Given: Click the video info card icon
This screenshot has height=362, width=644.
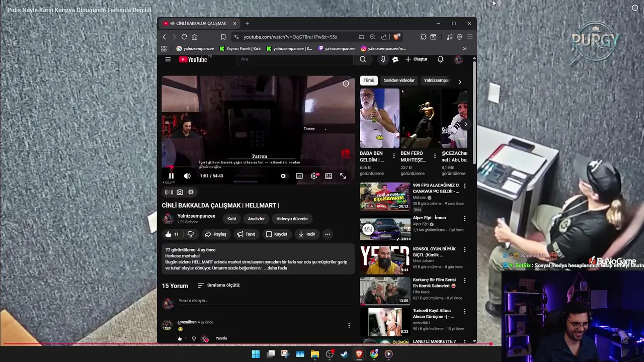Looking at the screenshot, I should pyautogui.click(x=346, y=83).
